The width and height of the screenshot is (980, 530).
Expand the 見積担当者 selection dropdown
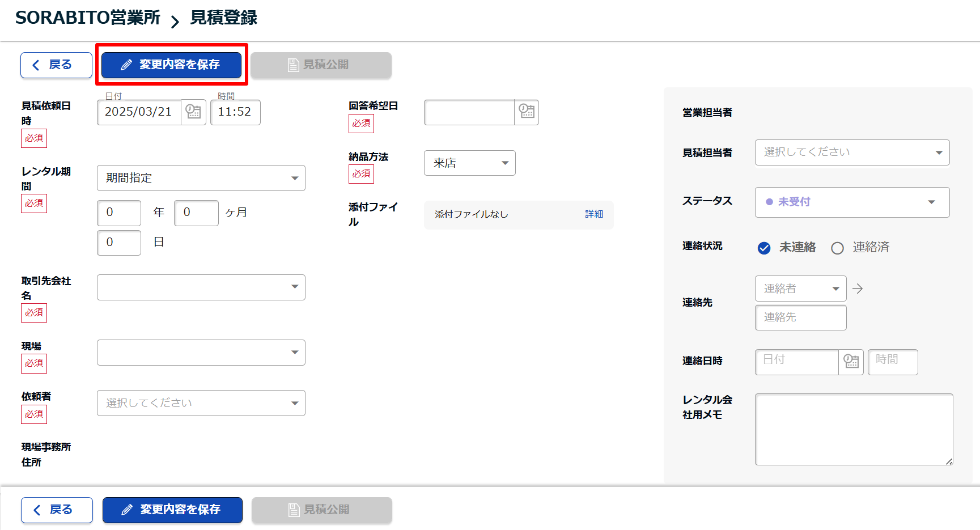tap(851, 152)
